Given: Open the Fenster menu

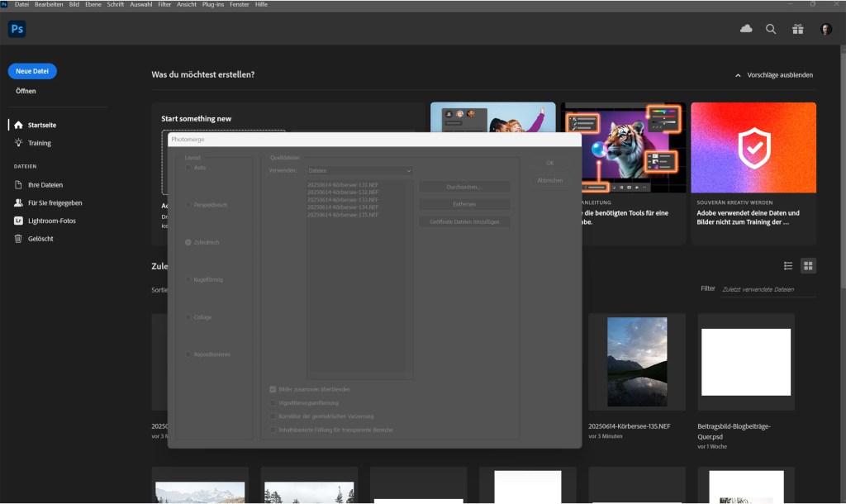Looking at the screenshot, I should pos(240,4).
